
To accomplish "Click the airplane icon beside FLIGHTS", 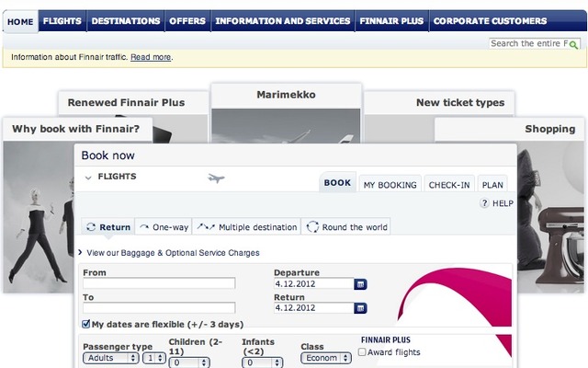I will click(217, 178).
